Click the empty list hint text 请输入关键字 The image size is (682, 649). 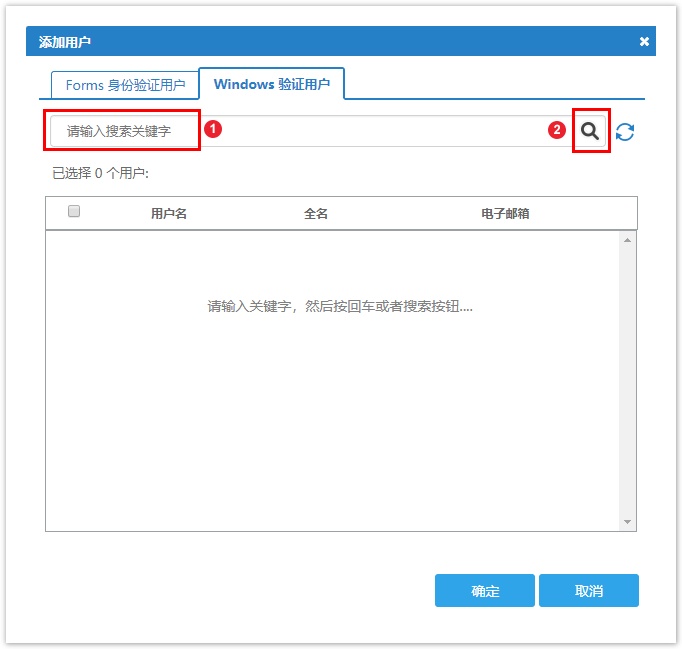tap(340, 306)
